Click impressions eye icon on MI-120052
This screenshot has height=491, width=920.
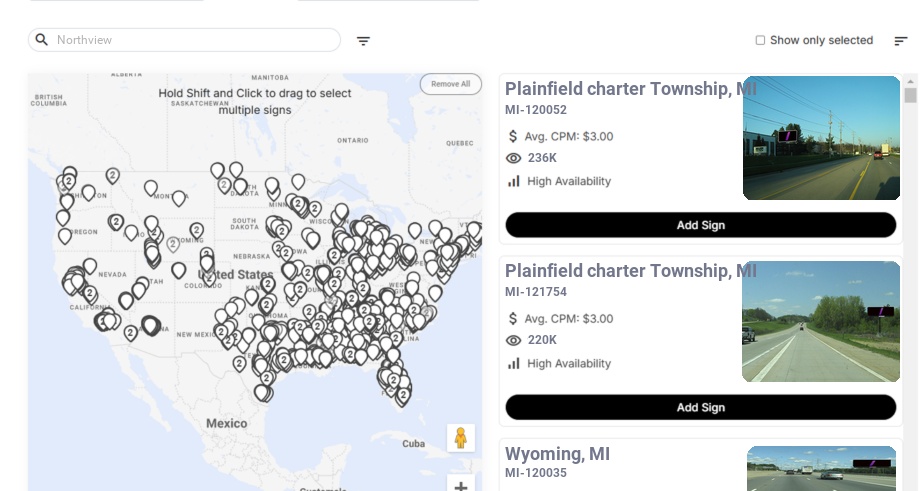point(514,158)
